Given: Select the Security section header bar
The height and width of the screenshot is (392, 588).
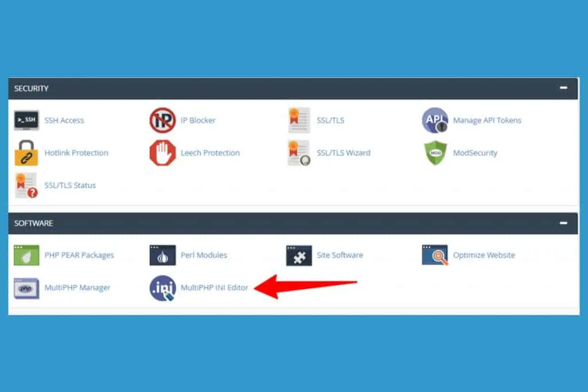Looking at the screenshot, I should (293, 88).
